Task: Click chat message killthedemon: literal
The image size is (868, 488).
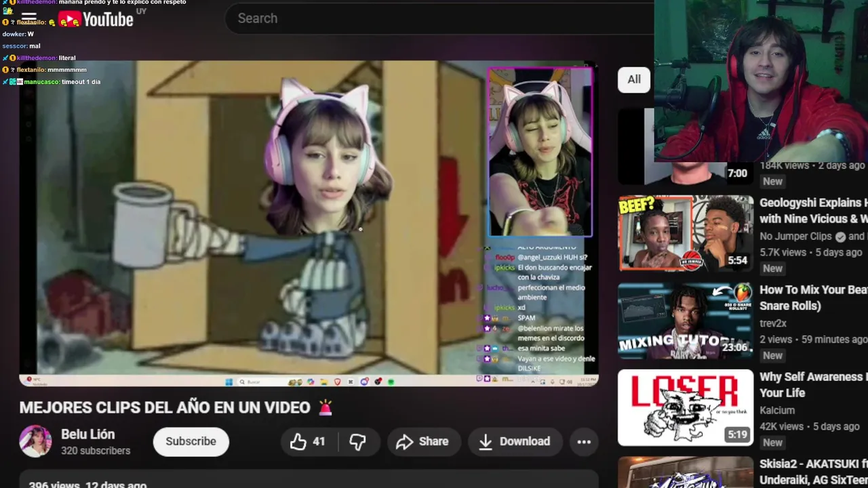Action: click(x=39, y=58)
